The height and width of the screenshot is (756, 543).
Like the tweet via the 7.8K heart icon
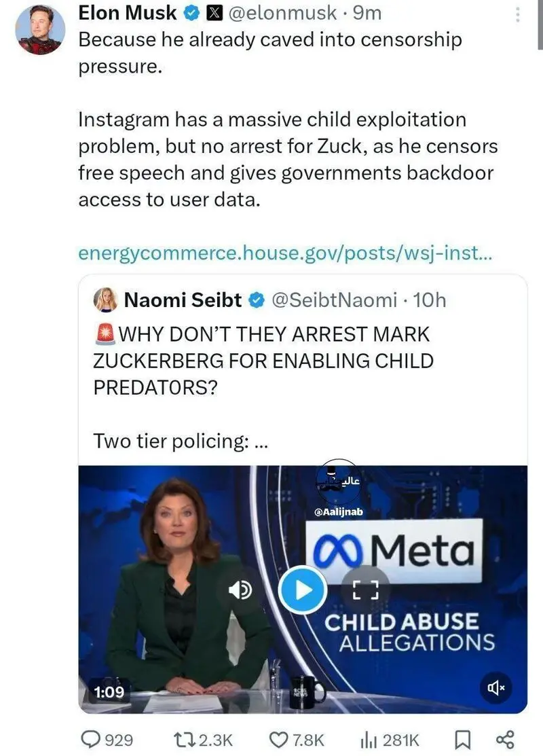coord(297,739)
